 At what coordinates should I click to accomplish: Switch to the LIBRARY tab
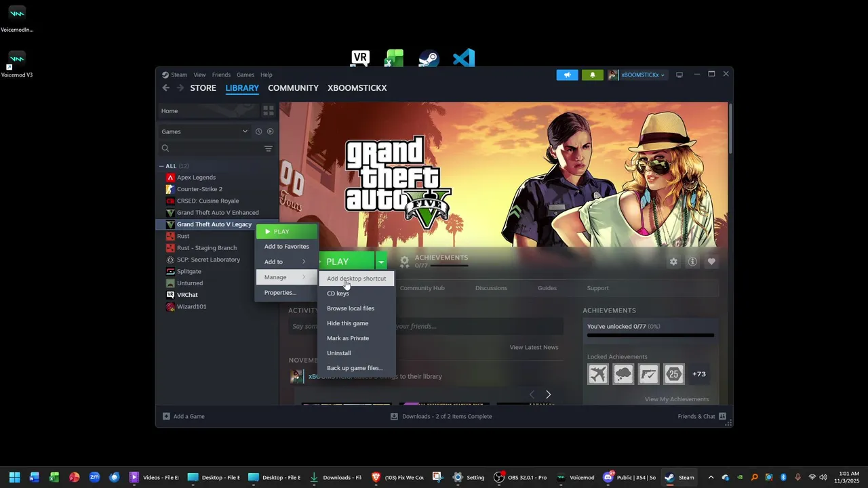242,88
